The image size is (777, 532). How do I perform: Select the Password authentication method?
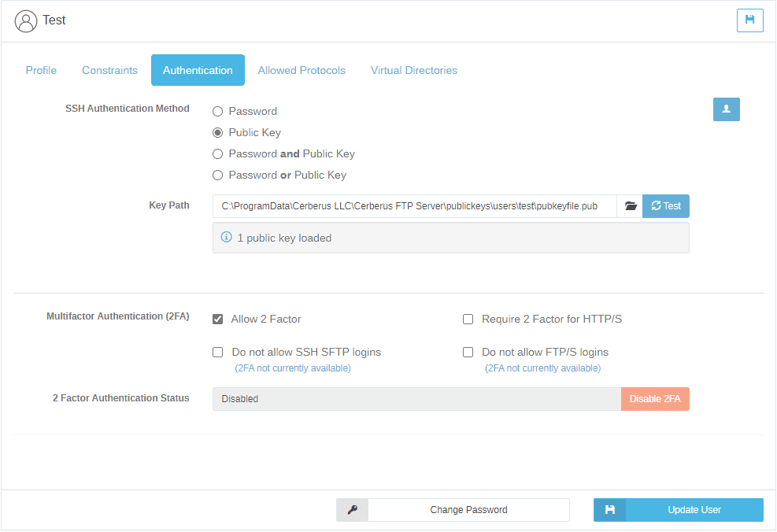(217, 111)
